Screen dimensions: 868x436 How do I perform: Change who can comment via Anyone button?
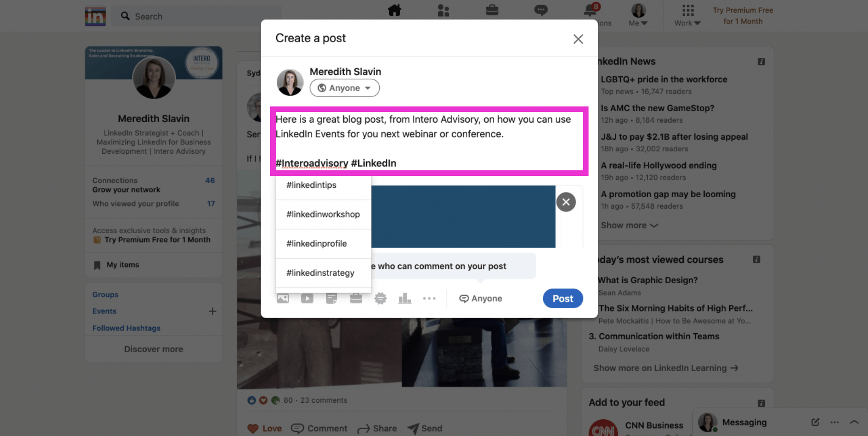pos(481,299)
